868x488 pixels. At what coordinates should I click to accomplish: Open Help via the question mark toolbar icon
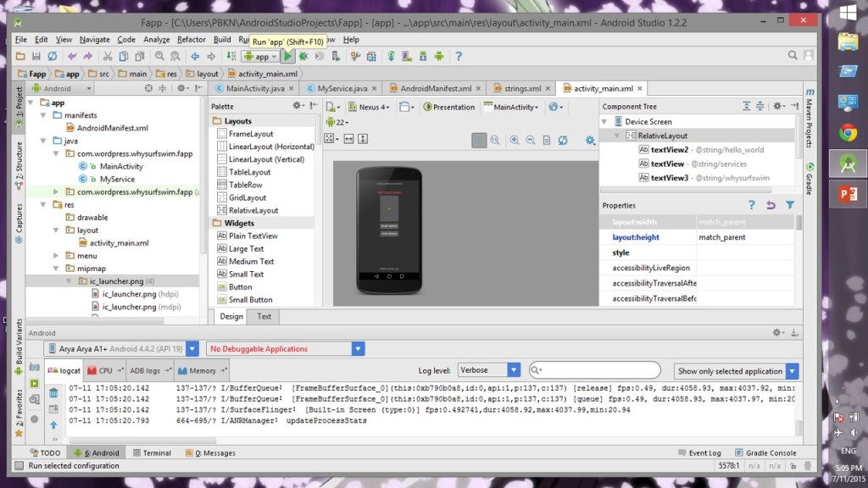pos(459,57)
